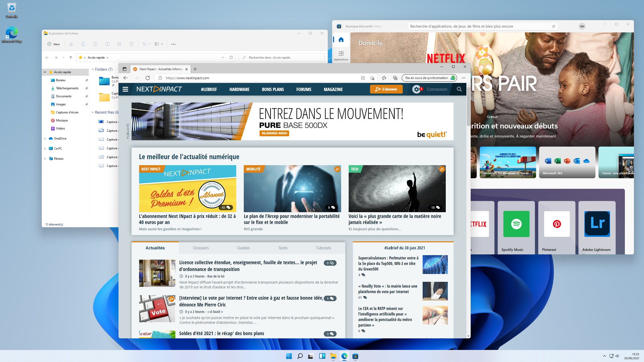Close the Next INpact browser tab
This screenshot has width=644, height=362.
186,69
